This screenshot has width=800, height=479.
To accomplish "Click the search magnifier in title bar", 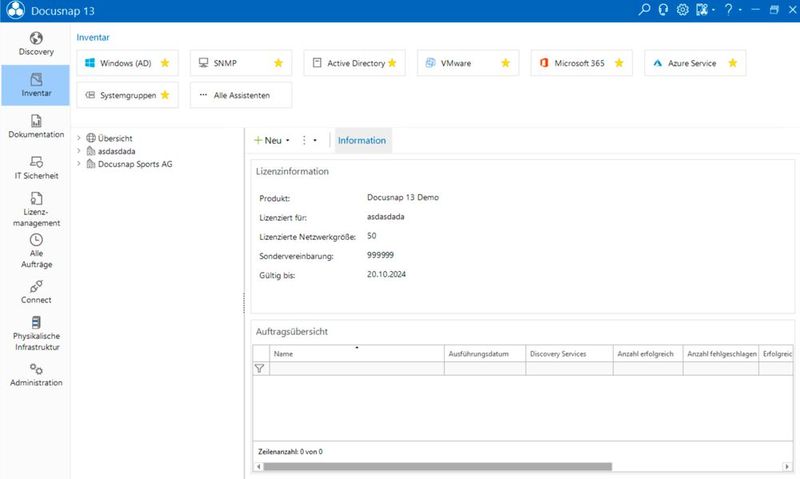I will (643, 10).
